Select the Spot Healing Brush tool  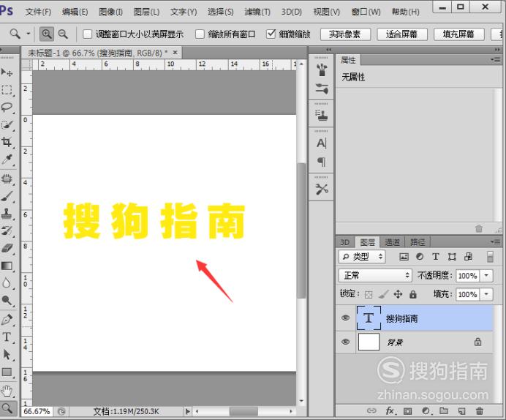point(7,179)
